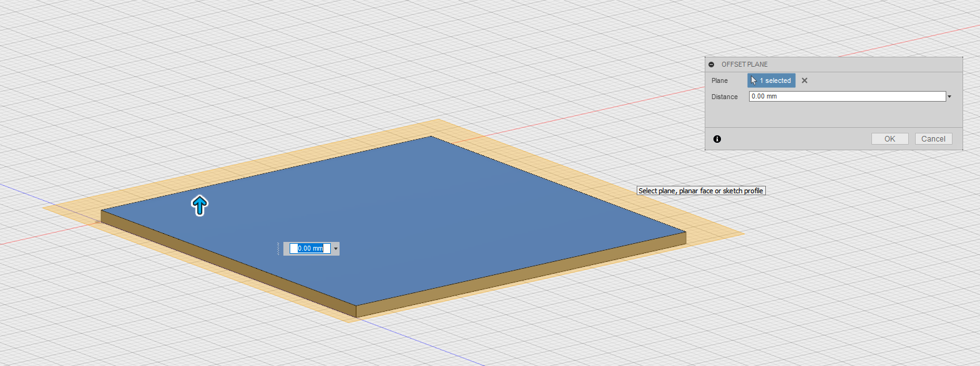Click the 'Plane' label in the dialog

[x=720, y=80]
